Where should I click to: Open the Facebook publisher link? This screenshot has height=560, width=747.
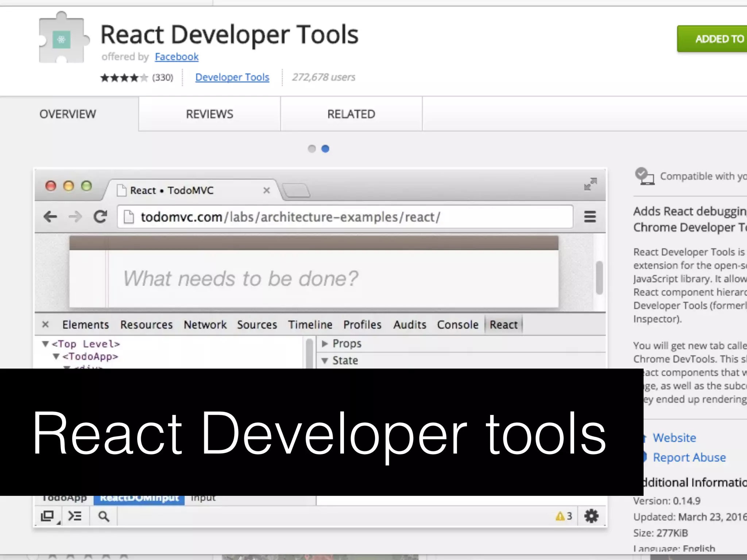pos(177,57)
